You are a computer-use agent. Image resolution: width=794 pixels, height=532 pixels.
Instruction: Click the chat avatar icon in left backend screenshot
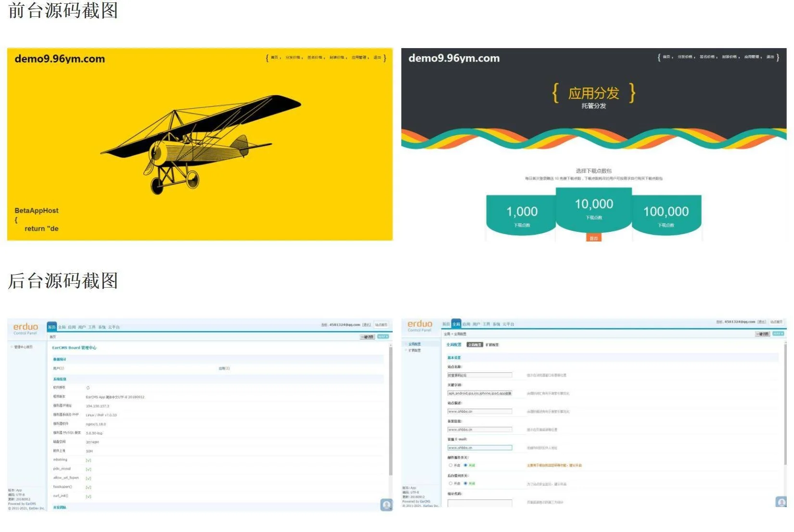click(x=386, y=505)
